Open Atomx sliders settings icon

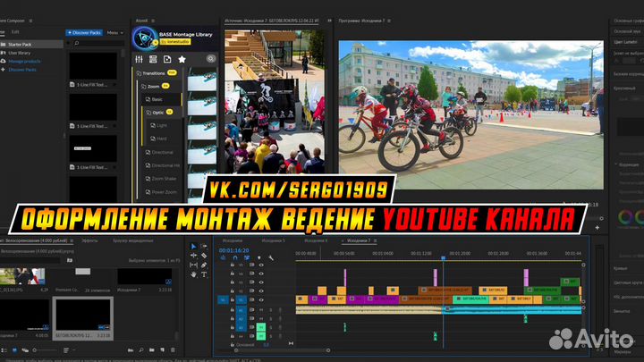pos(139,60)
